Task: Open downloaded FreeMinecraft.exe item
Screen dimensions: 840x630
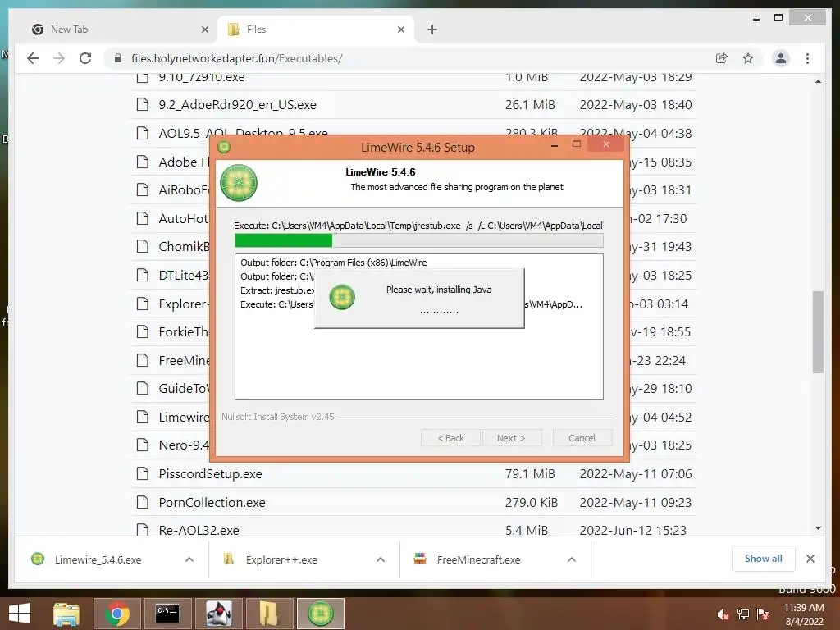Action: [478, 559]
